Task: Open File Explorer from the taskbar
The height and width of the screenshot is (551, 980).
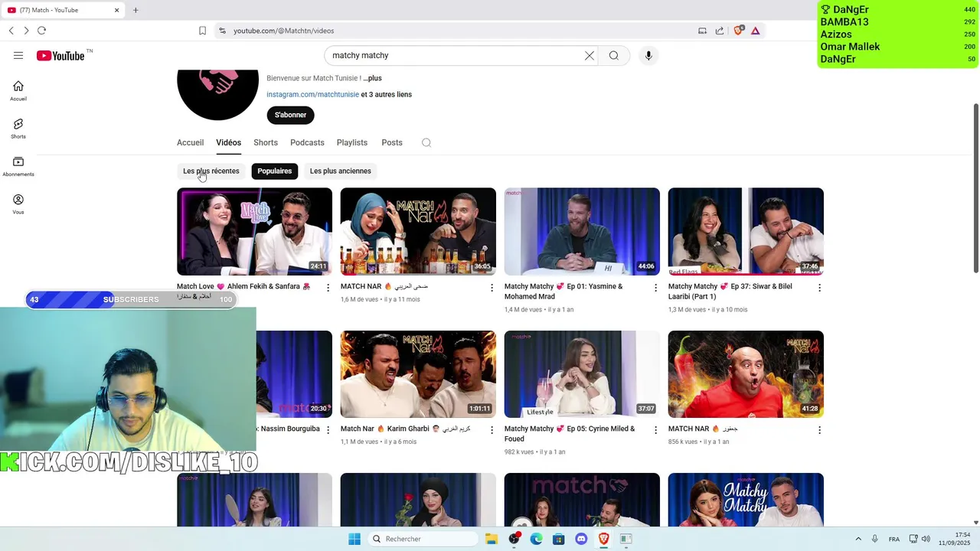Action: [x=492, y=539]
